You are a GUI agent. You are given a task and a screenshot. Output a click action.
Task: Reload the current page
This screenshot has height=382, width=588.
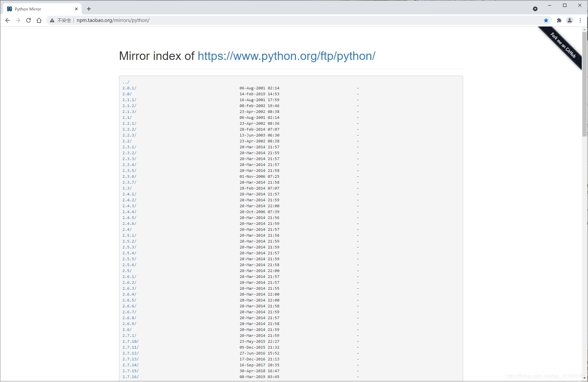[29, 20]
